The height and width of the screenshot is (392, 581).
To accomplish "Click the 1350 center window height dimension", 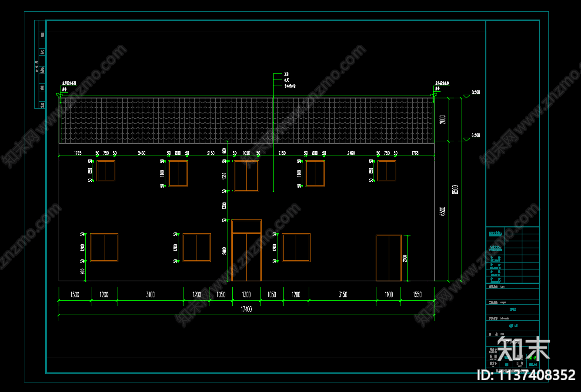I will pyautogui.click(x=224, y=176).
